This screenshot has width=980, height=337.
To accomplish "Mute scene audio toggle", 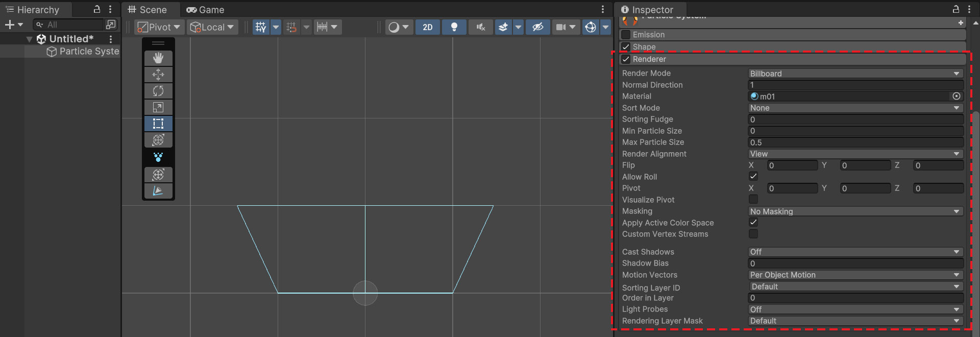I will click(x=480, y=27).
